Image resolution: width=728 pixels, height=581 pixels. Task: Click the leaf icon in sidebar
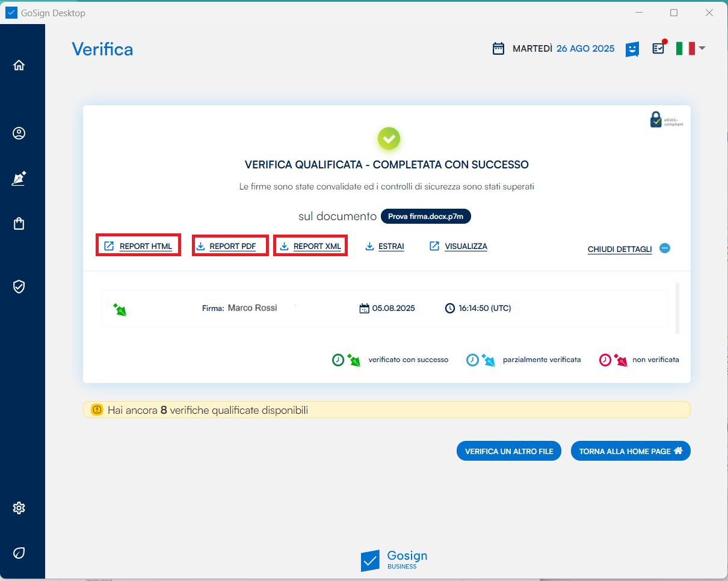19,553
